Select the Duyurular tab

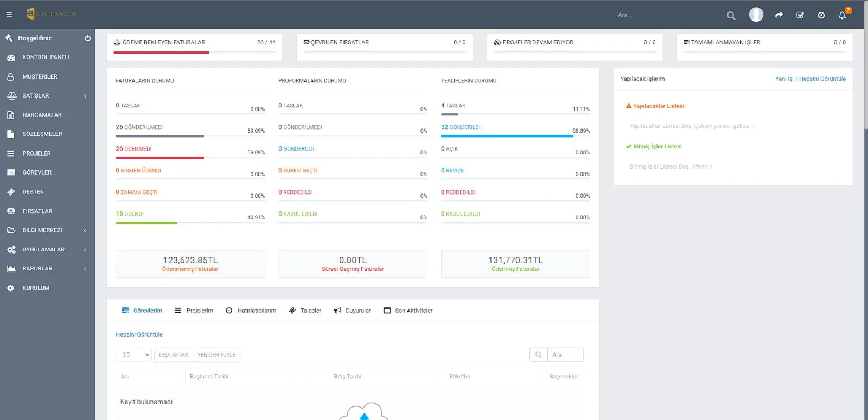(x=352, y=311)
